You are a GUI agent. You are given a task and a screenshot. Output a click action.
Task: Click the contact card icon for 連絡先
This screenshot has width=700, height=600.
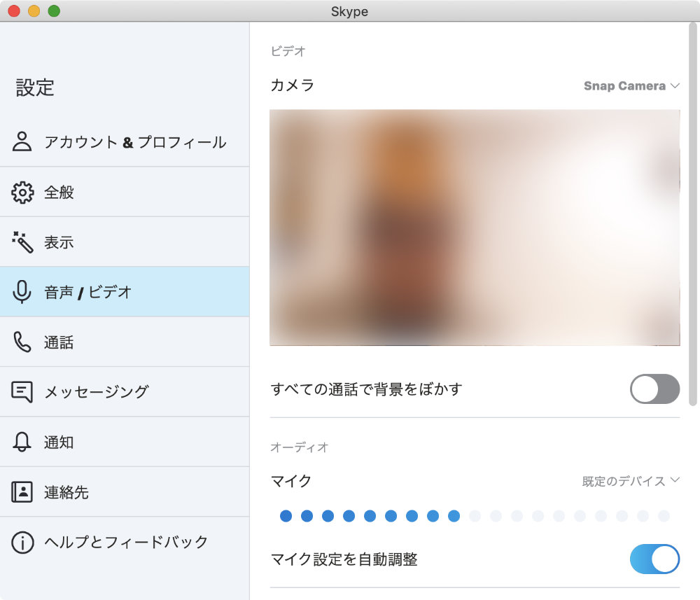point(22,492)
